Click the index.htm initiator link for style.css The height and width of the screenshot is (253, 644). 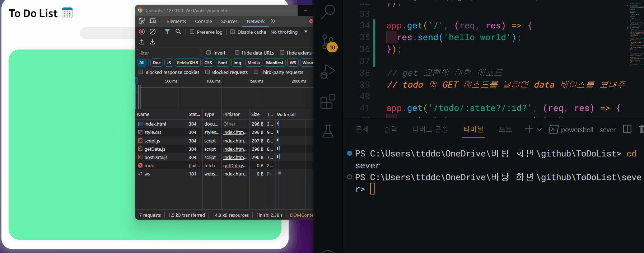(x=235, y=132)
